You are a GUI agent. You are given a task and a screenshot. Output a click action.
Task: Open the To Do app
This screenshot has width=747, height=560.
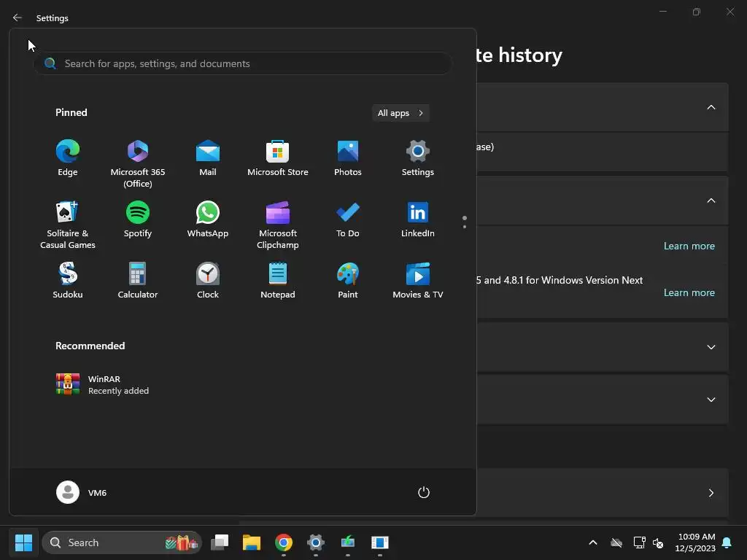tap(348, 219)
